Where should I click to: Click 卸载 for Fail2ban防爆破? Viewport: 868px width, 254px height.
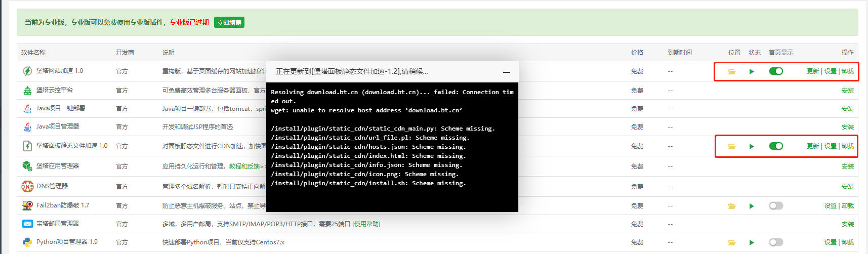point(848,206)
